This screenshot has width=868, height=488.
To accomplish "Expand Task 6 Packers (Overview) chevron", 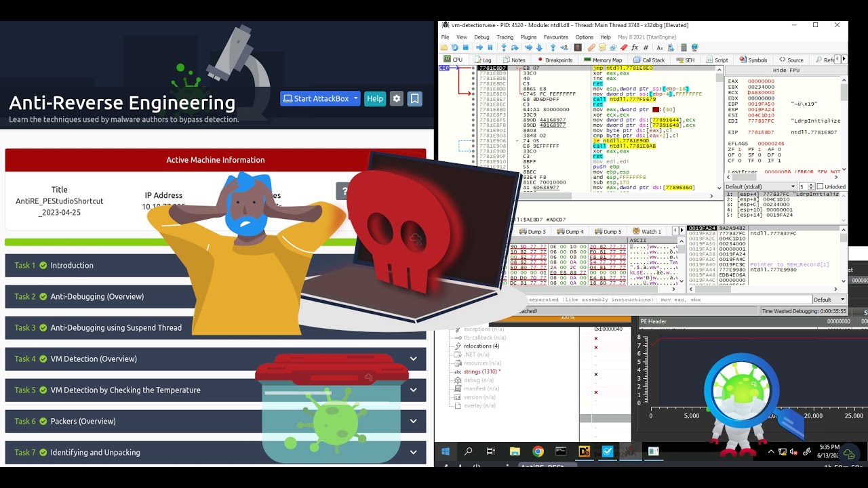I will [413, 421].
